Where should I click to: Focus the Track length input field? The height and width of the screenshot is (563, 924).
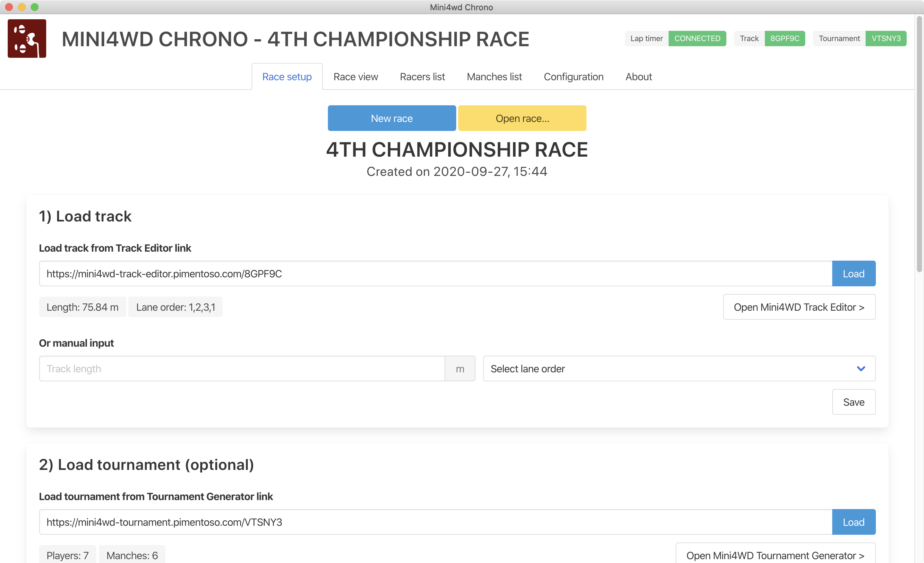click(242, 369)
